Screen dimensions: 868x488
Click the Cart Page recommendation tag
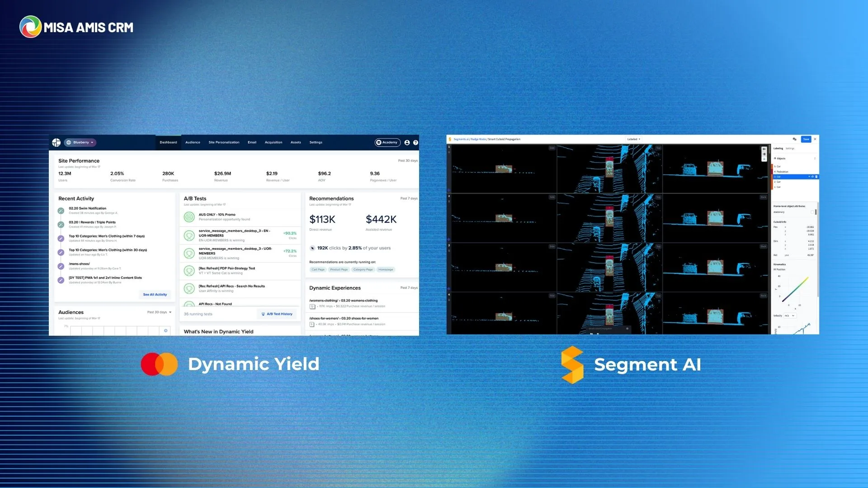(318, 270)
